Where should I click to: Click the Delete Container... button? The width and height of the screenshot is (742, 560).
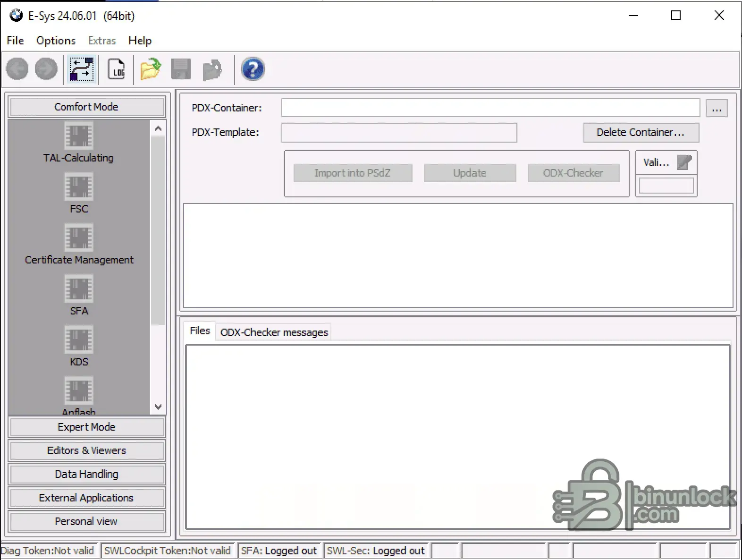[x=641, y=133]
